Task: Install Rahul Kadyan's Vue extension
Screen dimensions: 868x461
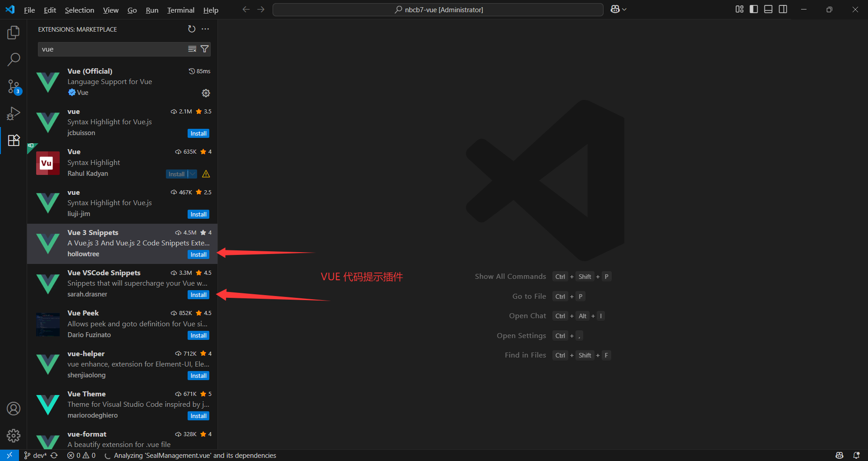Action: click(177, 174)
